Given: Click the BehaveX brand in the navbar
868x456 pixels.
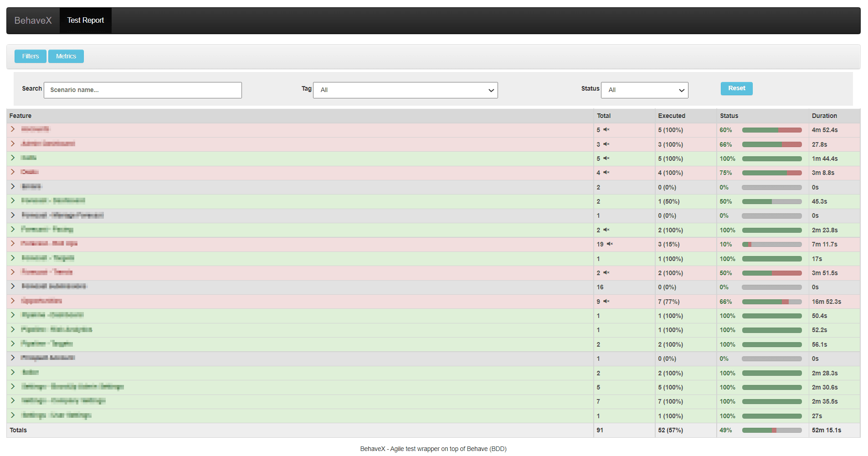Looking at the screenshot, I should [32, 20].
